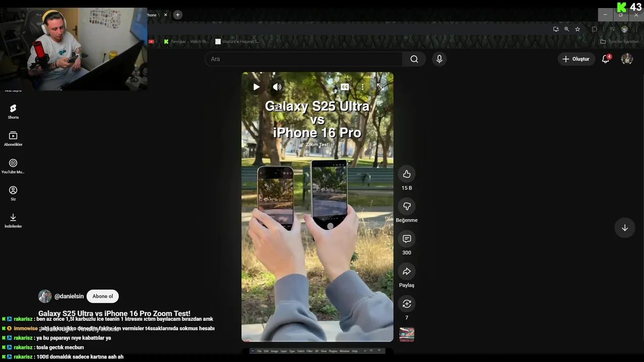Bookmark this page with the star
644x362 pixels.
[x=578, y=29]
